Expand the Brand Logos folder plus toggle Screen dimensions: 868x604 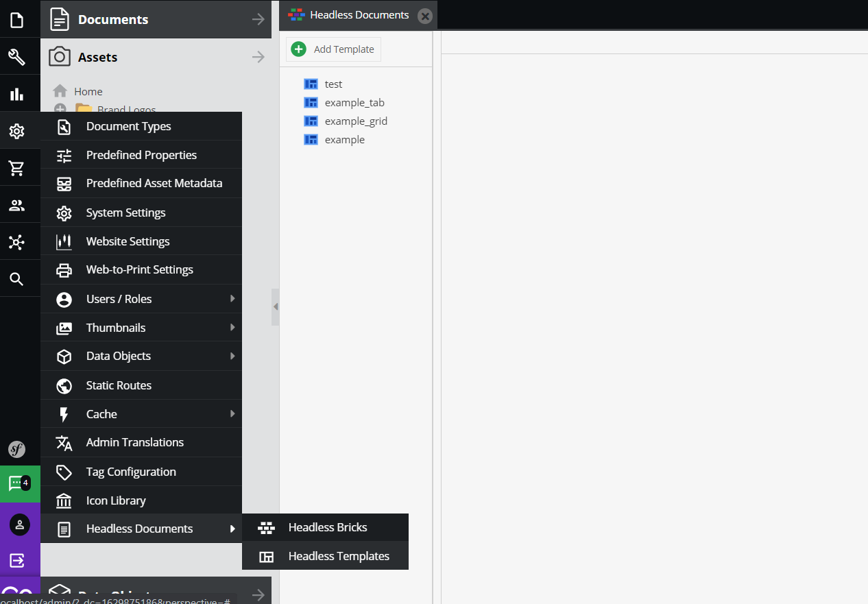(60, 109)
